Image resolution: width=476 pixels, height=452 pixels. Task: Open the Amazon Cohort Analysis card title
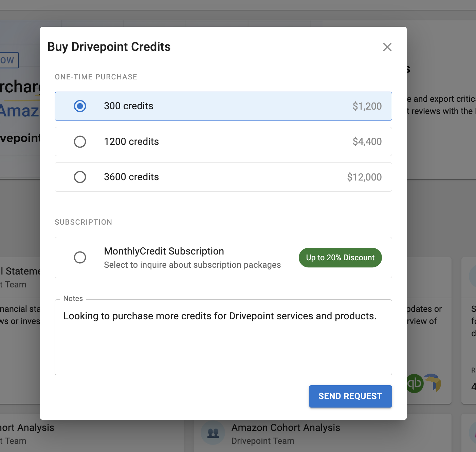286,428
